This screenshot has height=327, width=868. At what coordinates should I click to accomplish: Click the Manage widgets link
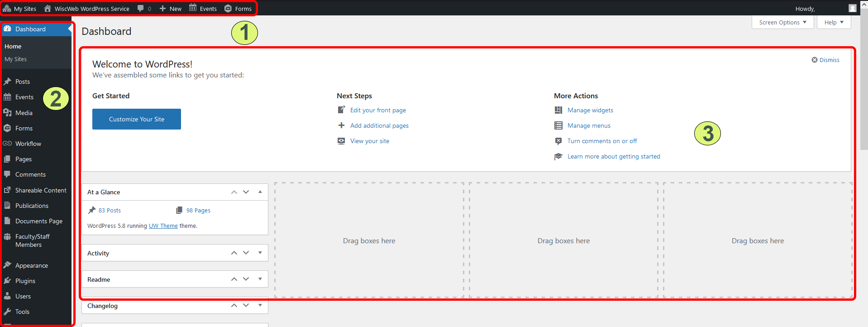pyautogui.click(x=590, y=110)
